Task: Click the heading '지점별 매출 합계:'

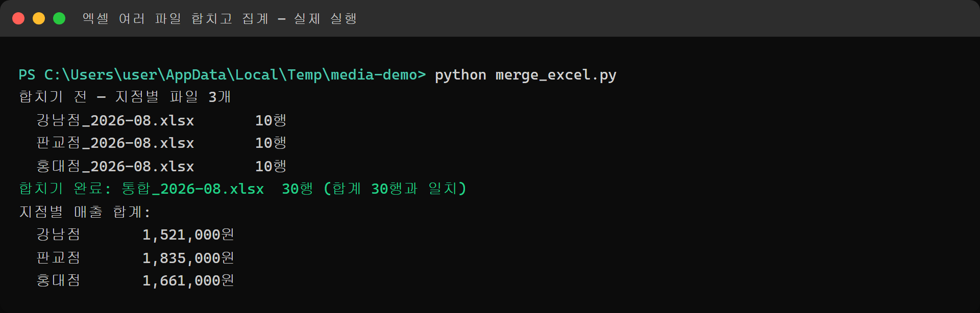Action: click(x=85, y=212)
